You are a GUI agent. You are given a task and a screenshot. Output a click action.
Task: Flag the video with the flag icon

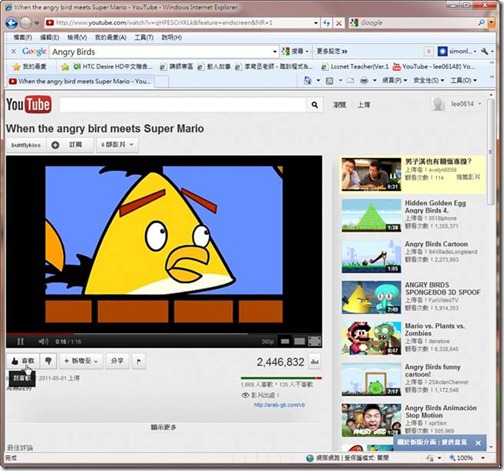coord(139,361)
